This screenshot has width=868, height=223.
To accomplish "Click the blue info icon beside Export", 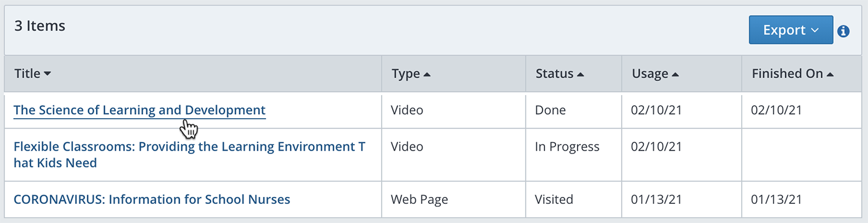I will click(844, 31).
